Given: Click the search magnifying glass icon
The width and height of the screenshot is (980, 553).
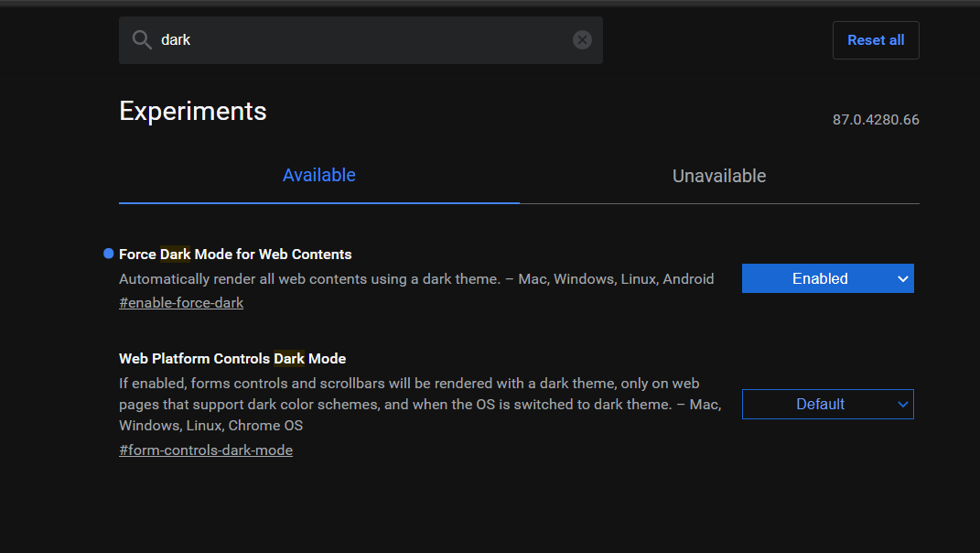Looking at the screenshot, I should (x=141, y=39).
